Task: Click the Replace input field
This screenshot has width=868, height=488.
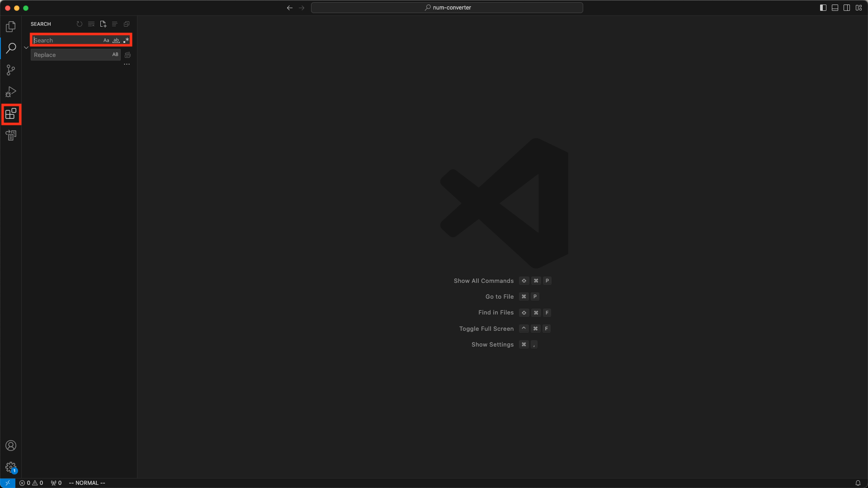Action: [x=70, y=55]
